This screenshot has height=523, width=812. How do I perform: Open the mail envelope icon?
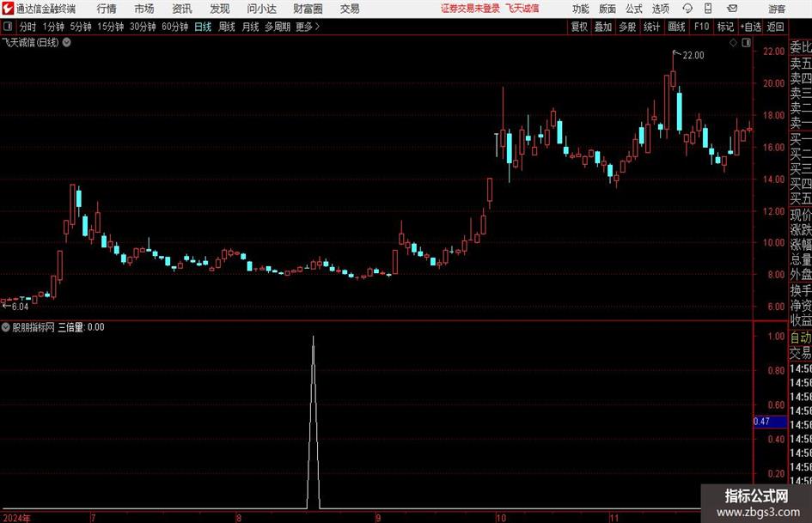pos(732,9)
